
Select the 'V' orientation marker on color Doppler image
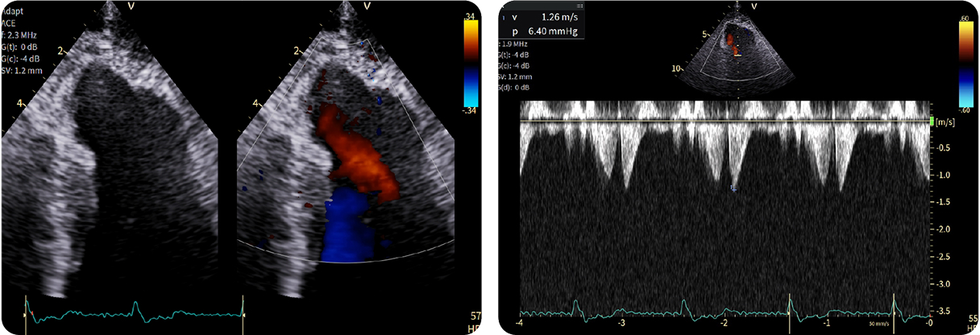pyautogui.click(x=367, y=6)
